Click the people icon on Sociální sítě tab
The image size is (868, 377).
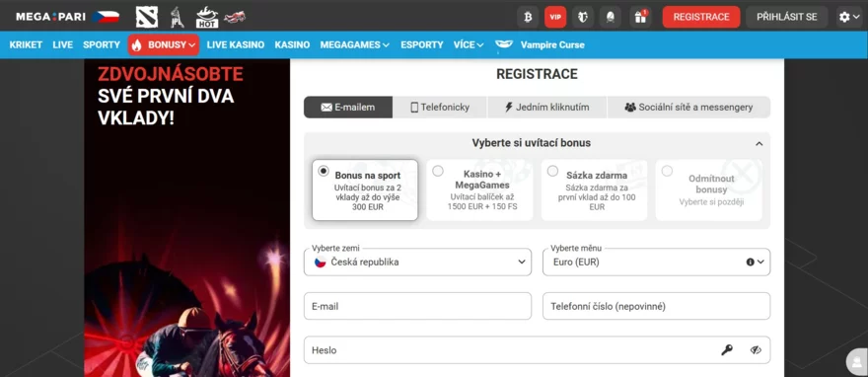point(630,108)
